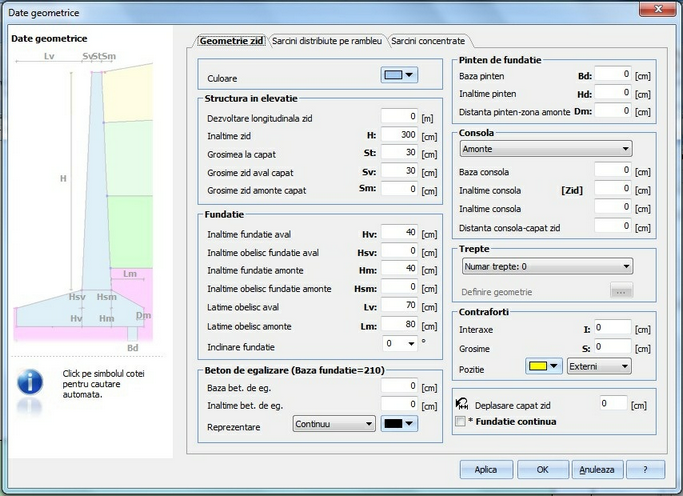Screen dimensions: 683x496
Task: Close the Date geometrice dialog
Action: coord(658,9)
